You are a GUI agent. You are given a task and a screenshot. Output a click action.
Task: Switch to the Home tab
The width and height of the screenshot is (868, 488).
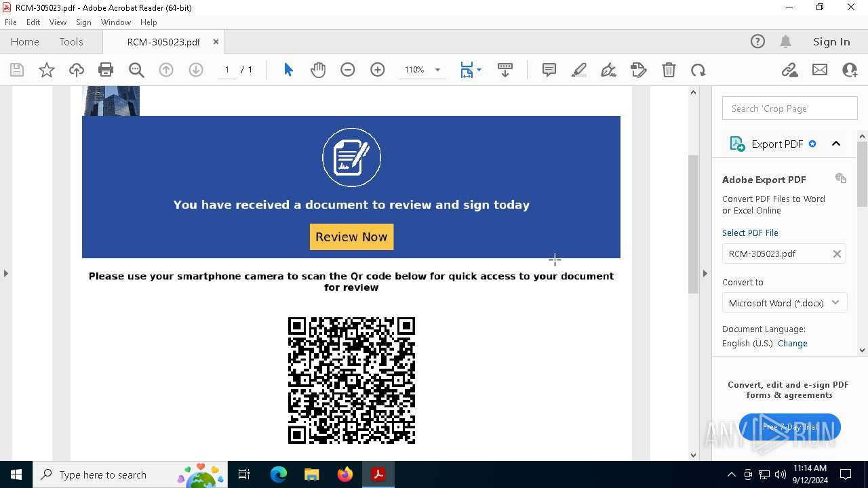(25, 41)
